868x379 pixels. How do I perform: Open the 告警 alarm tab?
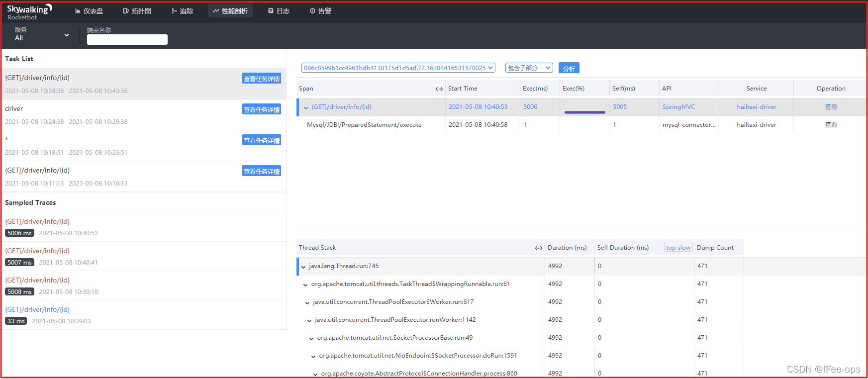click(x=320, y=11)
